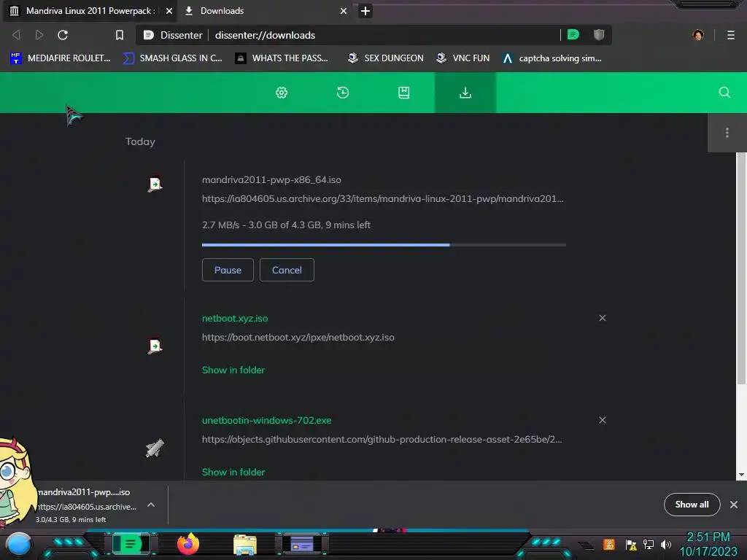Click Show all downloads button
This screenshot has width=747, height=560.
pyautogui.click(x=692, y=505)
